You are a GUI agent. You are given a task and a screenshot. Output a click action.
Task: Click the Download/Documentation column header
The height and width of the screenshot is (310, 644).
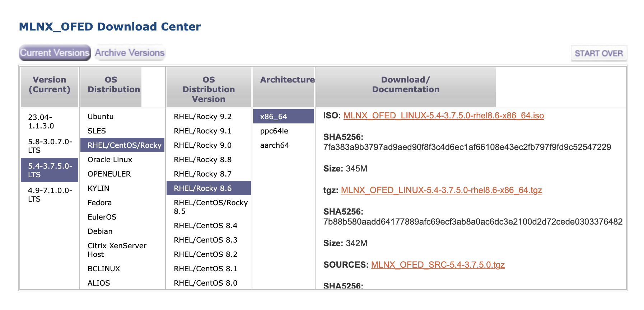(x=406, y=87)
